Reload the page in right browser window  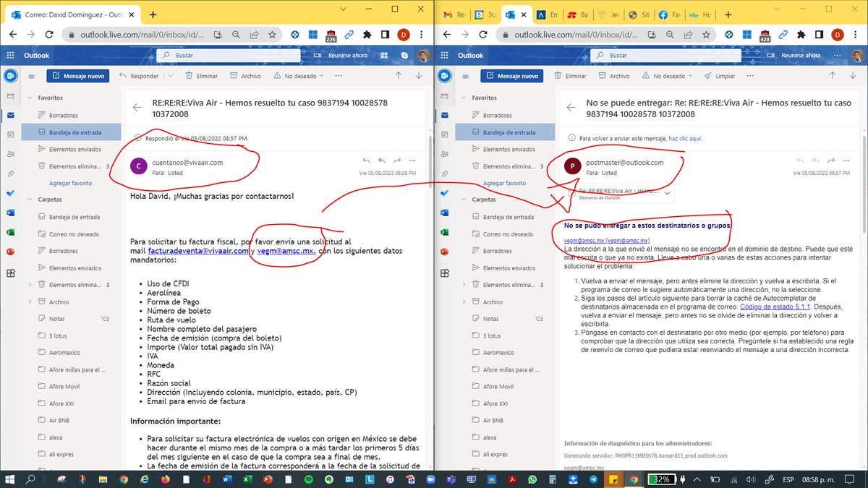pos(482,34)
